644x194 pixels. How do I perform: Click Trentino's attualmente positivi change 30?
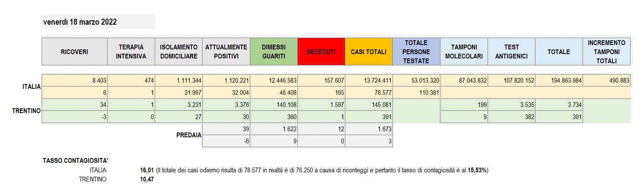226,117
